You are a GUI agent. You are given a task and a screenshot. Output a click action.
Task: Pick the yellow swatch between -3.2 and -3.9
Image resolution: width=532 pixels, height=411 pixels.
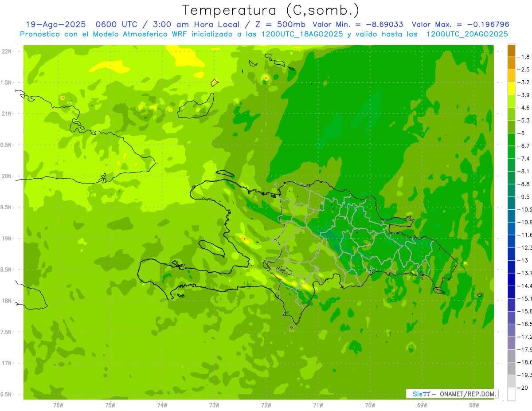511,89
